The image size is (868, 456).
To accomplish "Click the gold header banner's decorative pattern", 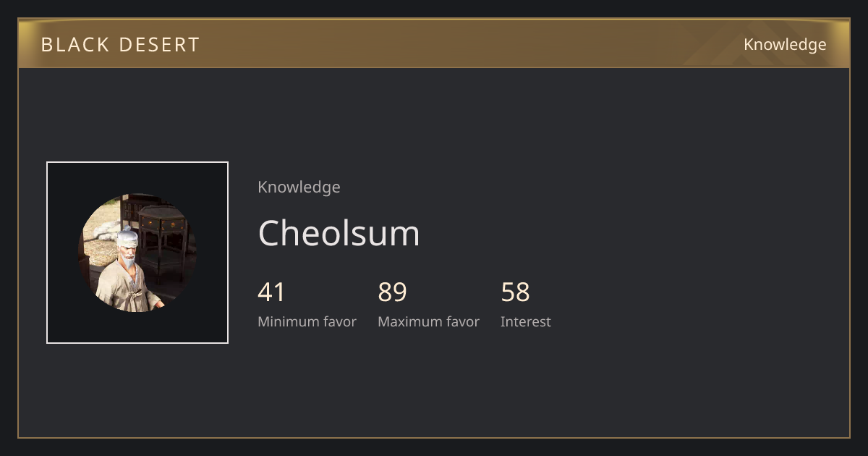I will 731,43.
